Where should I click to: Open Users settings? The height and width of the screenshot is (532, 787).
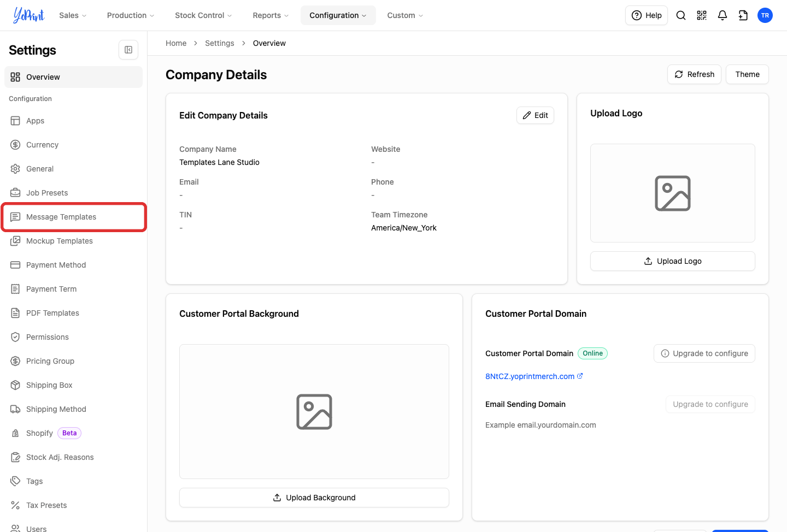tap(73, 528)
